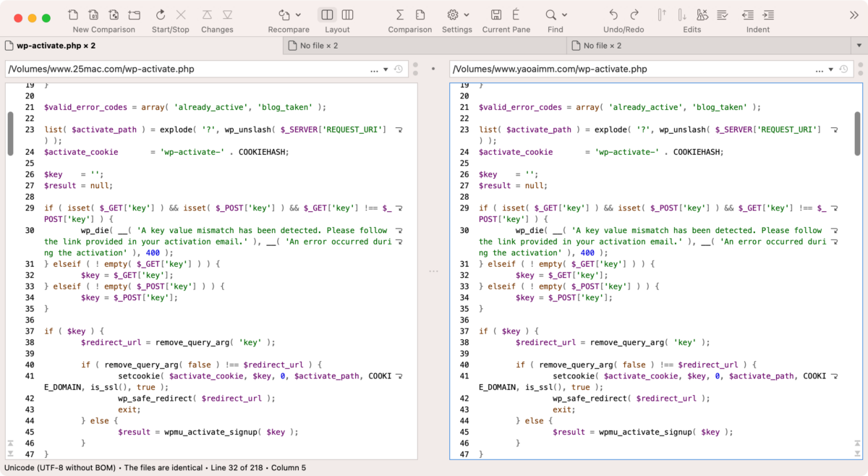
Task: Click the left gutter scroll-to-top arrow
Action: (x=10, y=443)
